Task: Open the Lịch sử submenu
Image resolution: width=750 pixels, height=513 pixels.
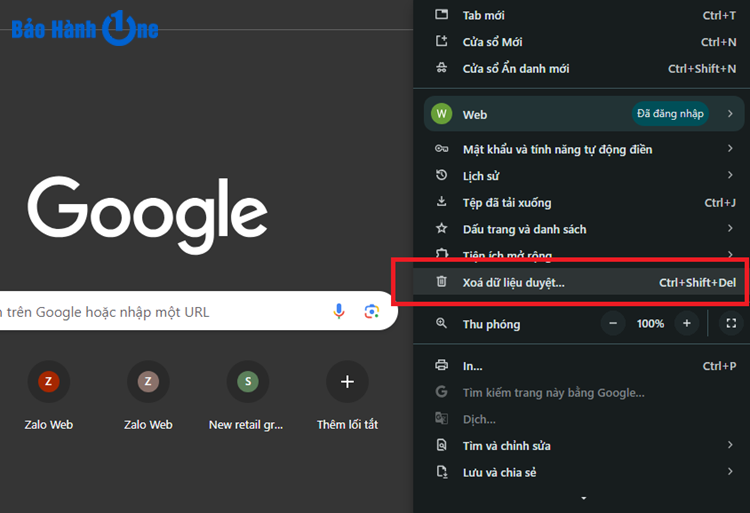Action: [581, 176]
